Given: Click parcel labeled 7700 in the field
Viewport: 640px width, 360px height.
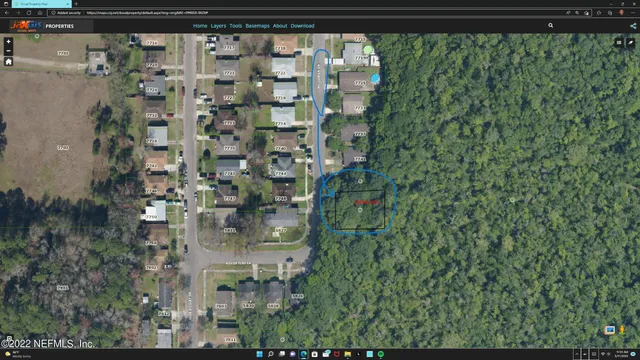Looking at the screenshot, I should click(63, 148).
